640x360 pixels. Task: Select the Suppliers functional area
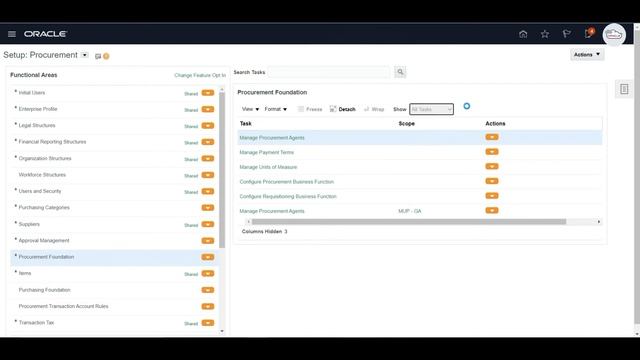pos(29,224)
